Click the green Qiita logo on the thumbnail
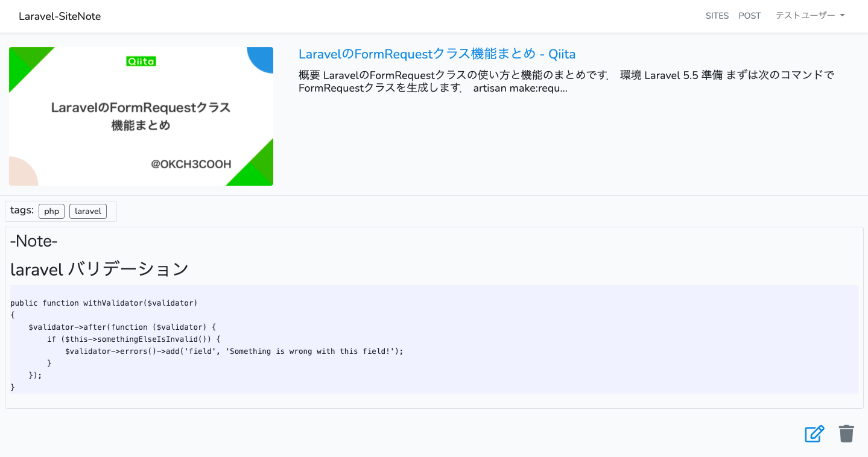Screen dimensions: 868x457 point(141,61)
